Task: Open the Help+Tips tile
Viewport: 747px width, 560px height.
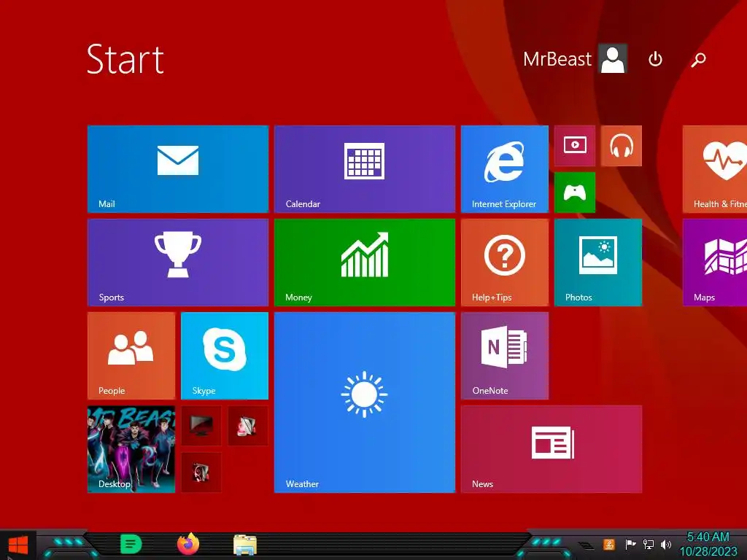Action: [x=505, y=262]
